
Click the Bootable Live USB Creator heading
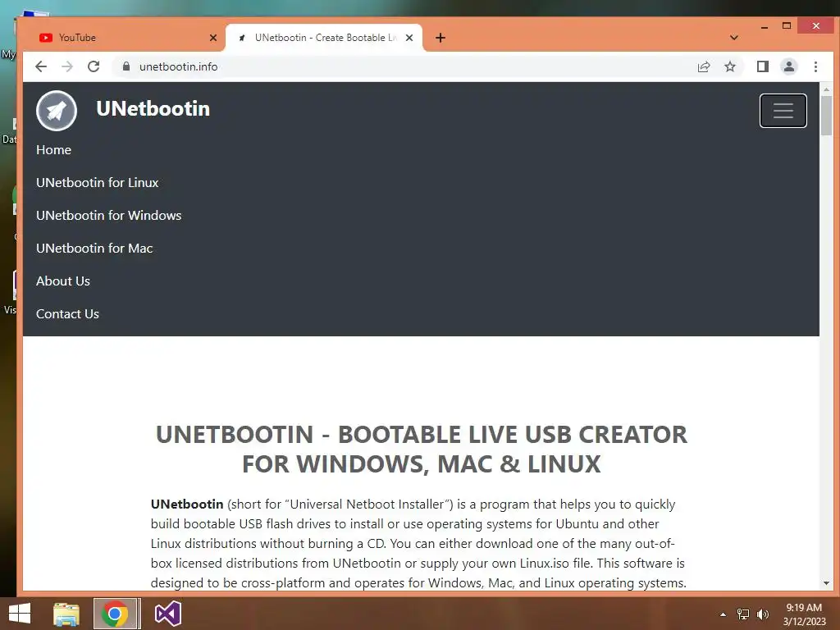[x=421, y=449]
